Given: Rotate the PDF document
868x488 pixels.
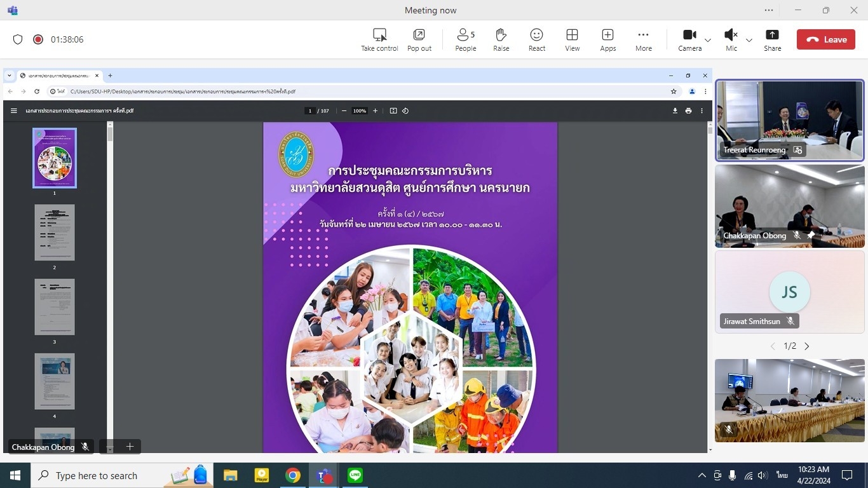Looking at the screenshot, I should (405, 111).
